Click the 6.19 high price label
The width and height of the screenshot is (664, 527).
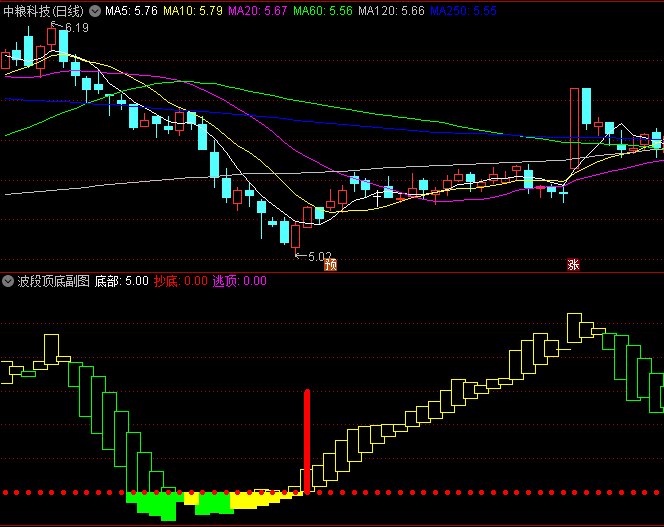pyautogui.click(x=77, y=28)
